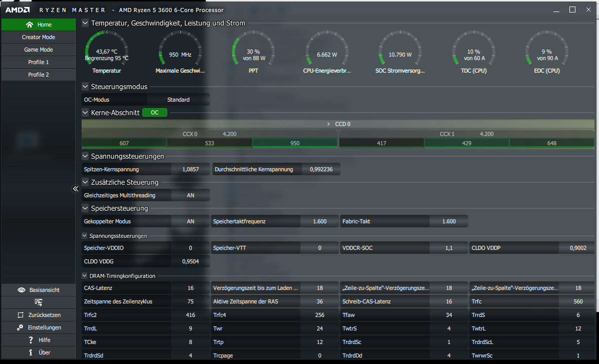Click the green OC badge
Image resolution: width=599 pixels, height=364 pixels.
[155, 113]
